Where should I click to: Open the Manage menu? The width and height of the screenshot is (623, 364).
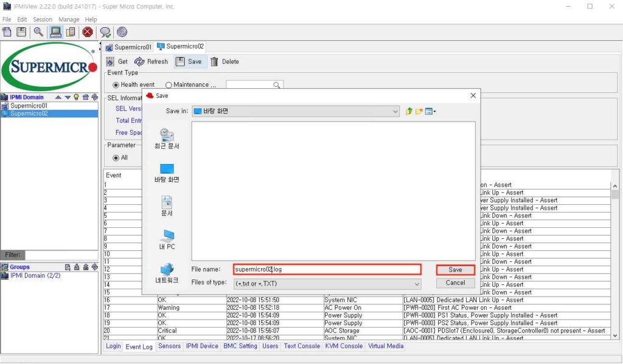[x=69, y=19]
